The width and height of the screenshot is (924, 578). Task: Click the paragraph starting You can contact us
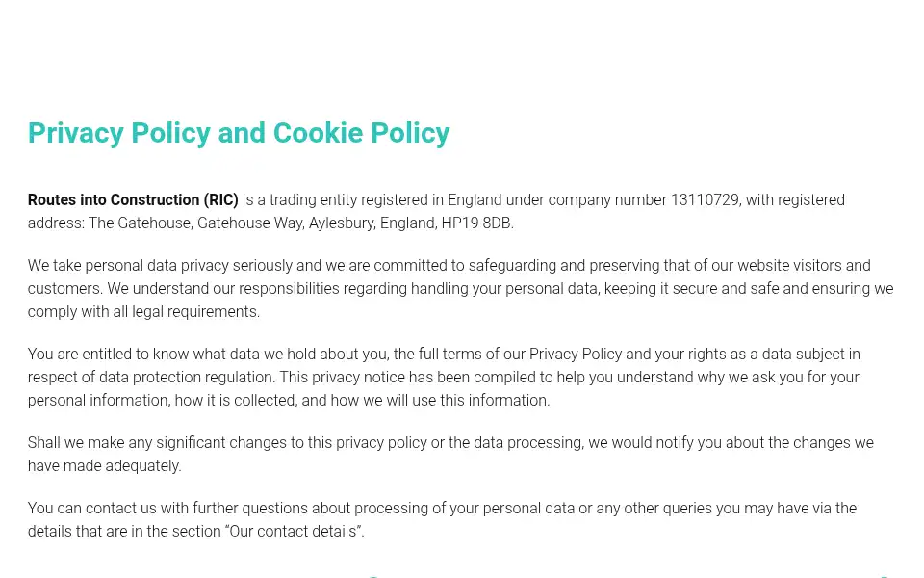tap(442, 519)
